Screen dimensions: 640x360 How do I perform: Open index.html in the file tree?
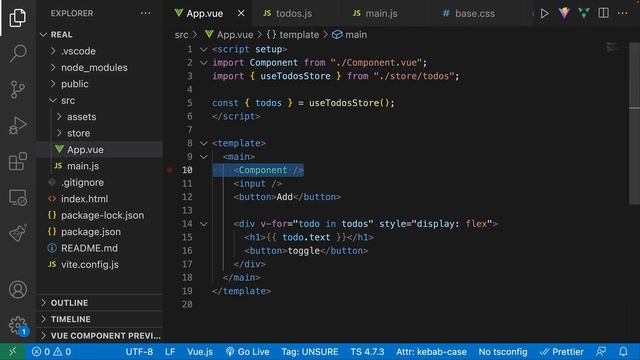pos(100,199)
